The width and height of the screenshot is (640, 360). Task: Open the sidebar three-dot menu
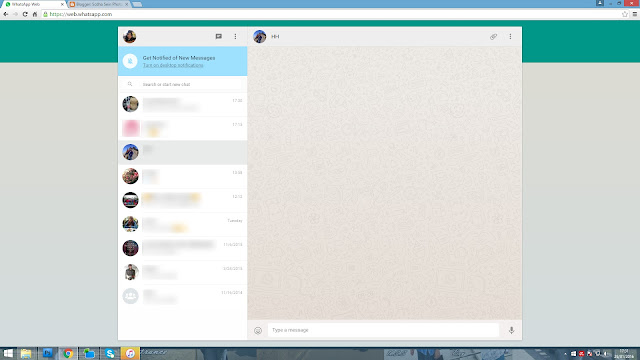[236, 36]
